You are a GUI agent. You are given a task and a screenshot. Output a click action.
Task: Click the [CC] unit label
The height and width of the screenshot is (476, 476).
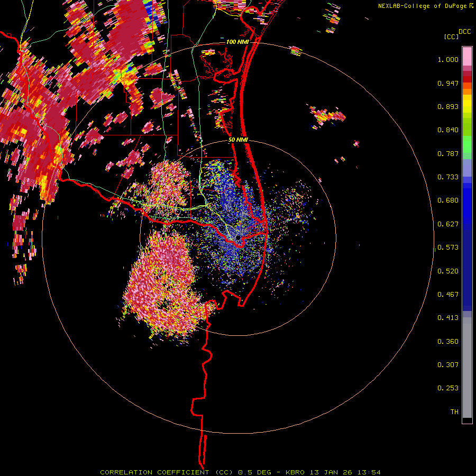(x=451, y=36)
